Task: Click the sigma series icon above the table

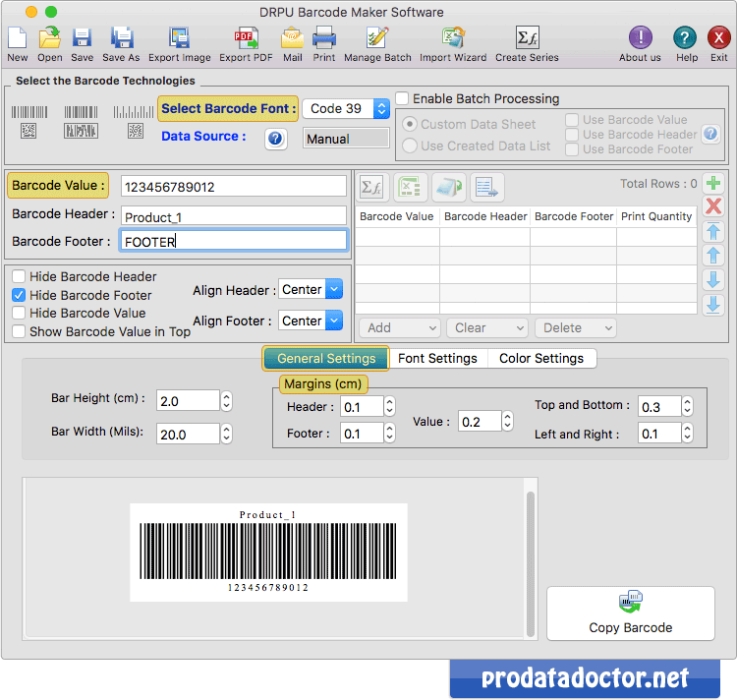Action: (371, 188)
